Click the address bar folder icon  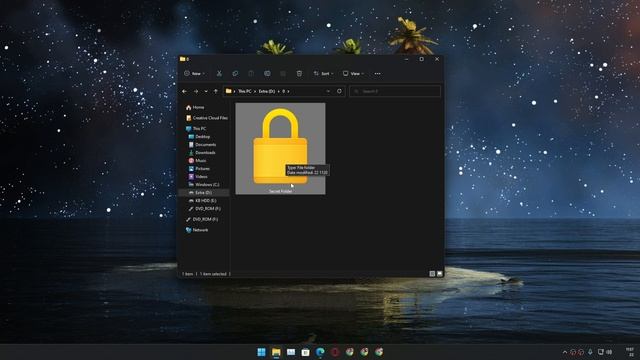[x=229, y=91]
